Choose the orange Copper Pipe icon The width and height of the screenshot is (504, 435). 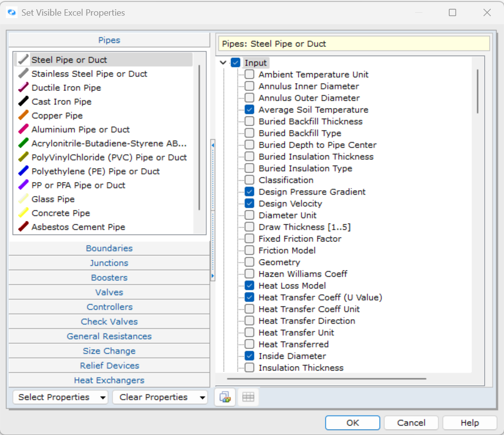(23, 116)
